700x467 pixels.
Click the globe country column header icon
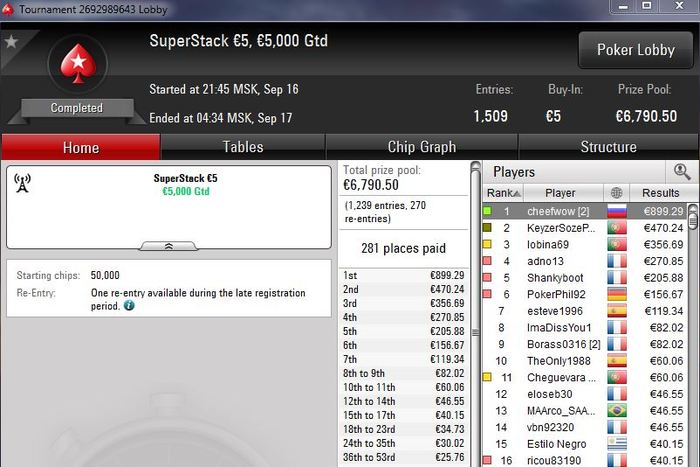(617, 193)
